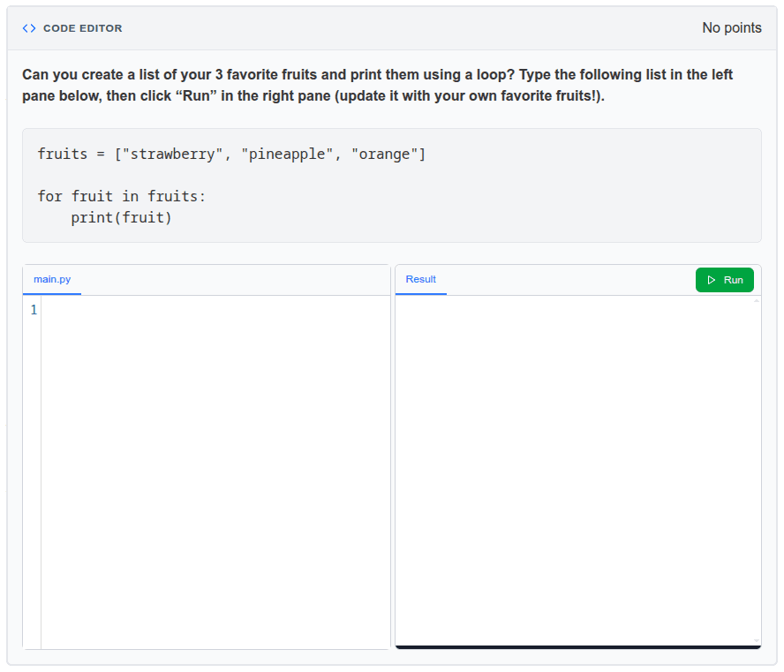
Task: Click the 'print(fruit)' code line
Action: click(121, 217)
